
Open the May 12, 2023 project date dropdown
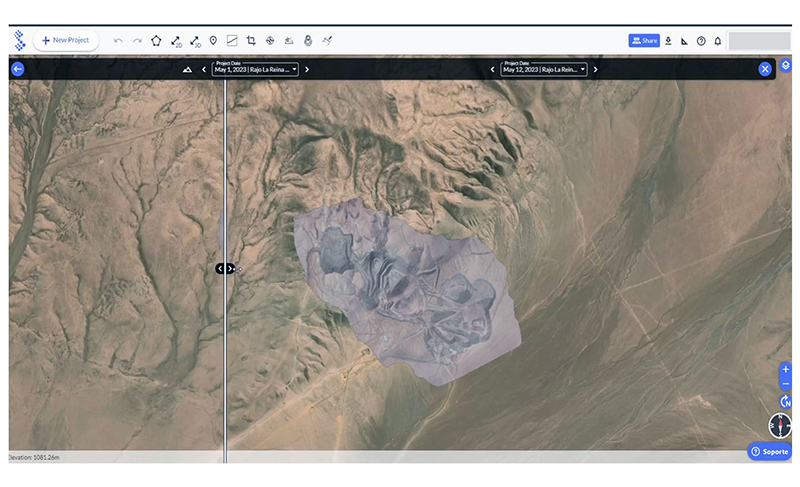click(x=544, y=69)
